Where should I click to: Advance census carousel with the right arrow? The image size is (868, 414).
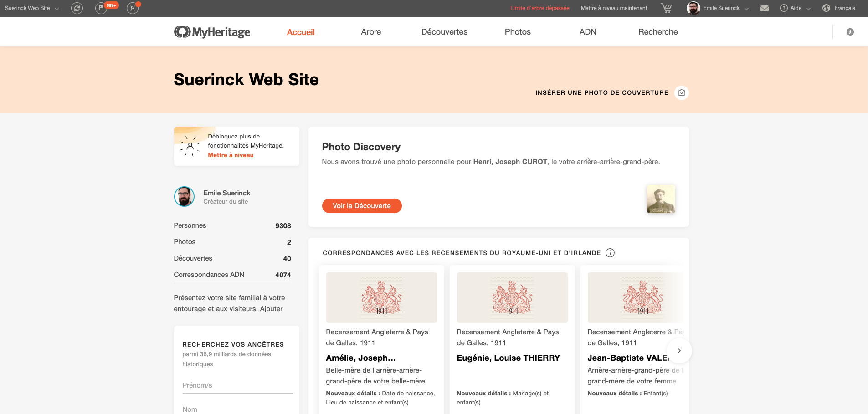tap(679, 351)
